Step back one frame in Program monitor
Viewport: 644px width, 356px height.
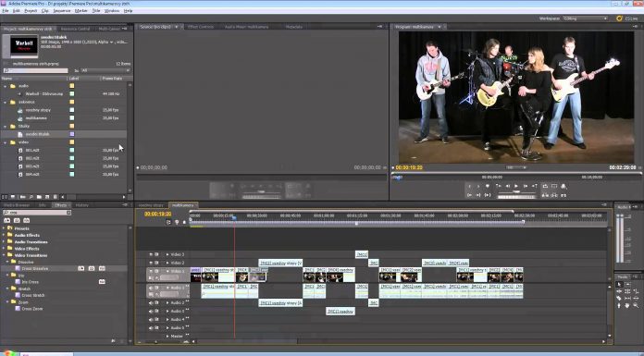click(x=508, y=186)
